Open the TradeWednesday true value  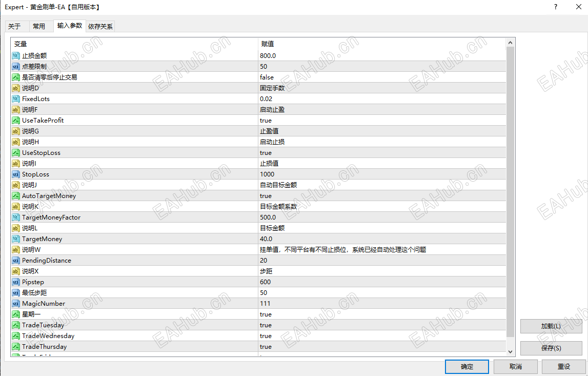382,336
